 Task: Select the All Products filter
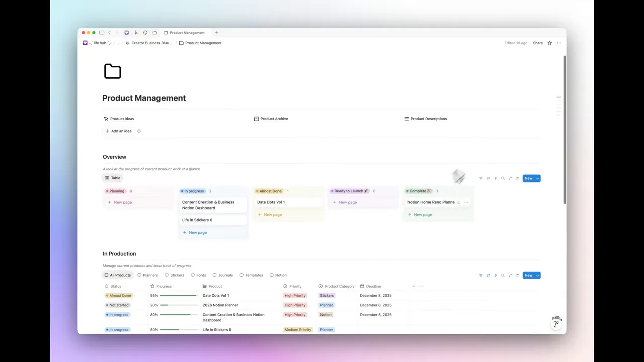pos(117,275)
